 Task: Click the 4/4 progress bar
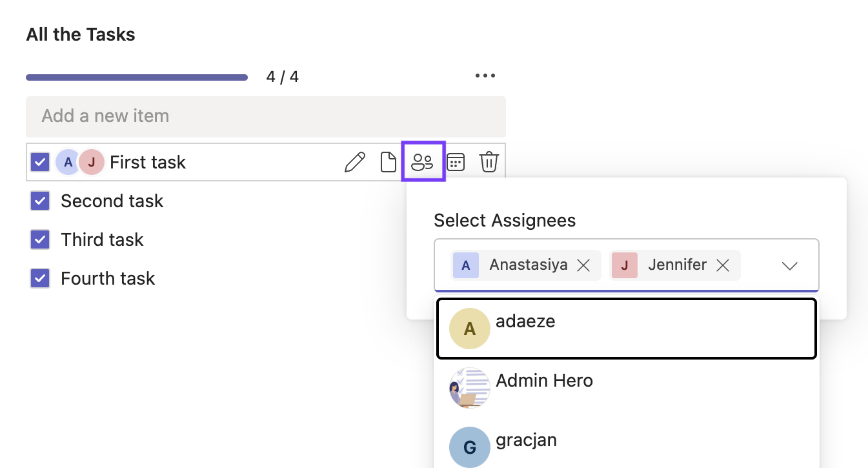click(137, 76)
